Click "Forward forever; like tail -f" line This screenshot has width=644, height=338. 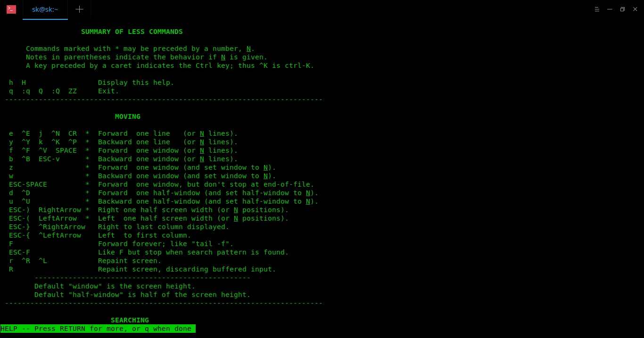(165, 244)
